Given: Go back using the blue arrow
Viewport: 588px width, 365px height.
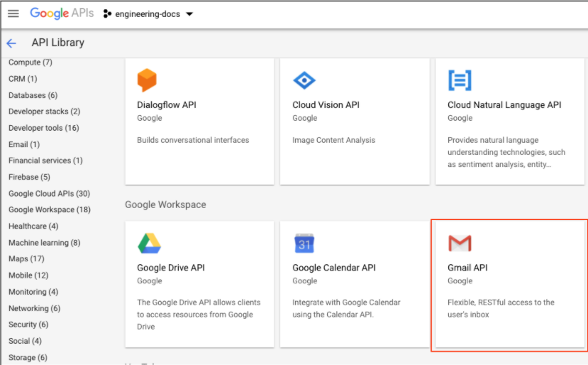Looking at the screenshot, I should click(x=11, y=43).
